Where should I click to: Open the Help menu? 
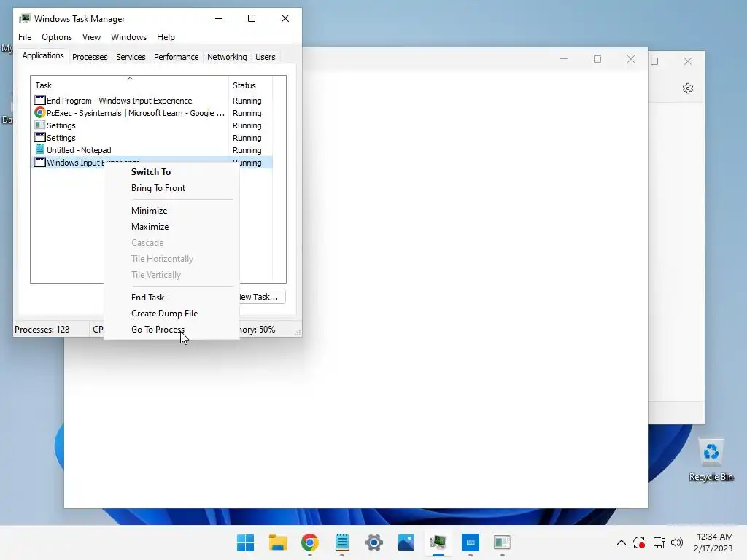pos(166,37)
